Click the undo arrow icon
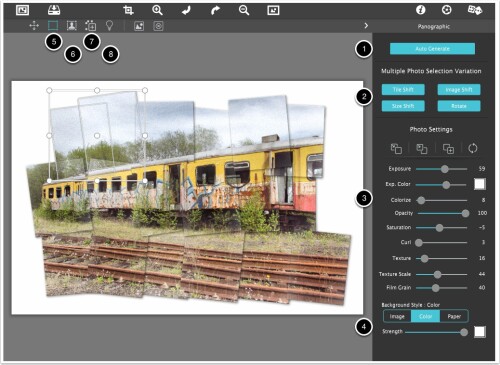The width and height of the screenshot is (500, 365). click(x=186, y=10)
